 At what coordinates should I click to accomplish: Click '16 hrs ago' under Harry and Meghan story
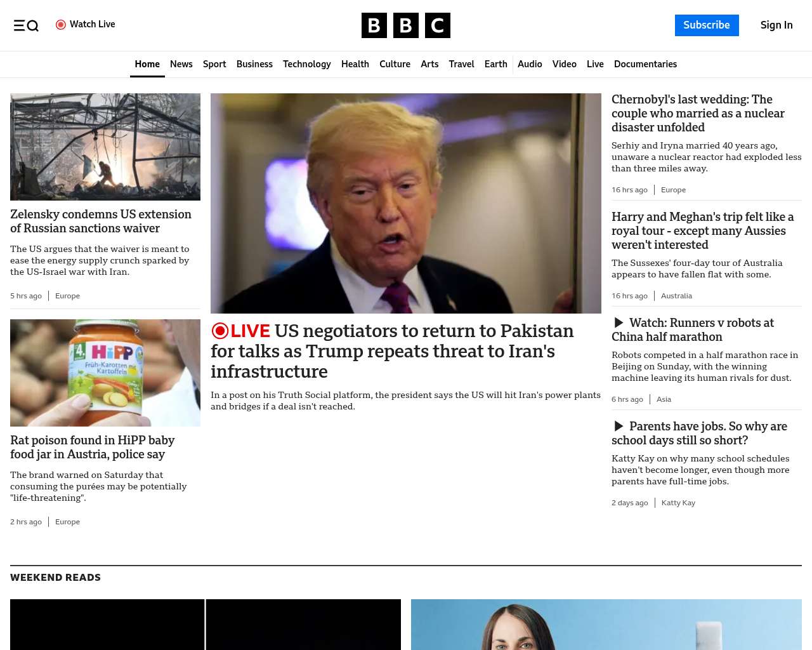pyautogui.click(x=629, y=296)
